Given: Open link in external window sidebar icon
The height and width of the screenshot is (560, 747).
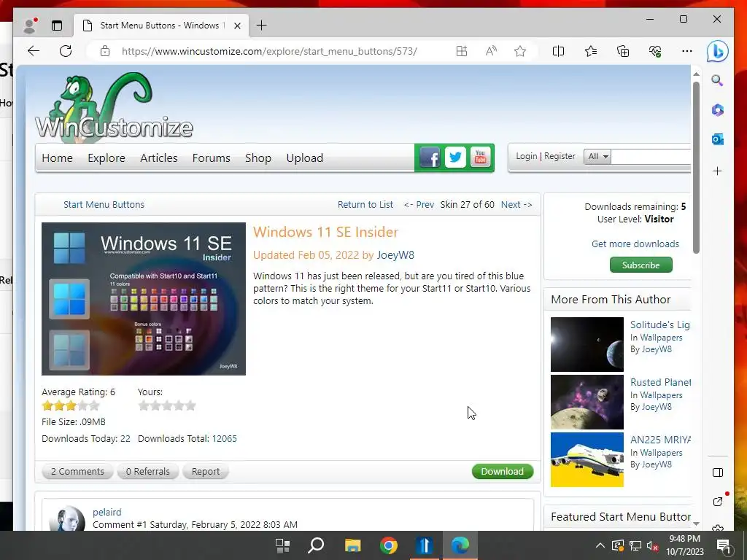Looking at the screenshot, I should coord(718,502).
